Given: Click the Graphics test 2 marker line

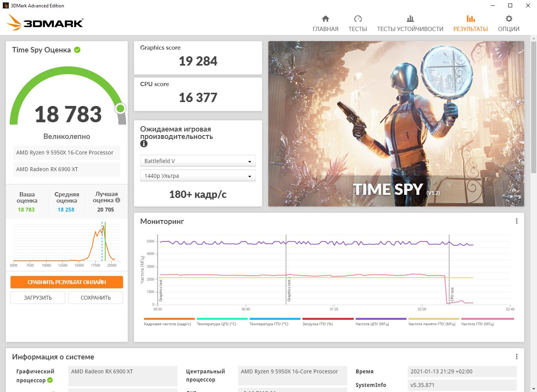Looking at the screenshot, I should (286, 269).
